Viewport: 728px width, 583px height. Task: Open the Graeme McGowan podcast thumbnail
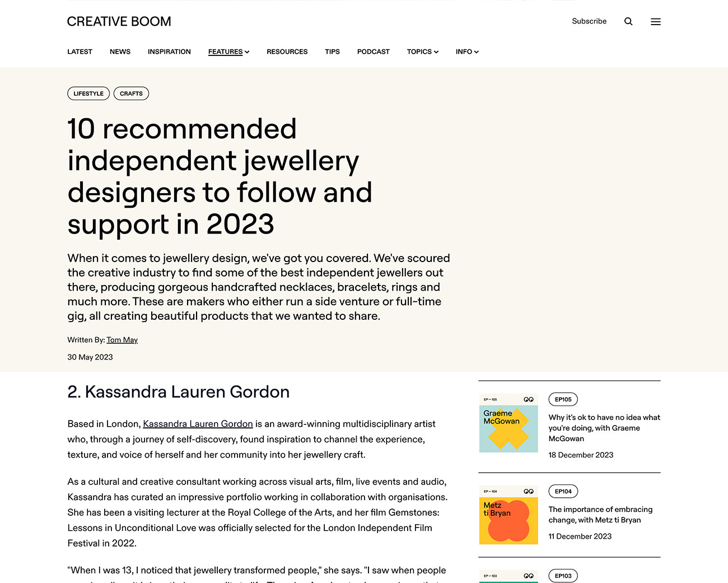[508, 423]
